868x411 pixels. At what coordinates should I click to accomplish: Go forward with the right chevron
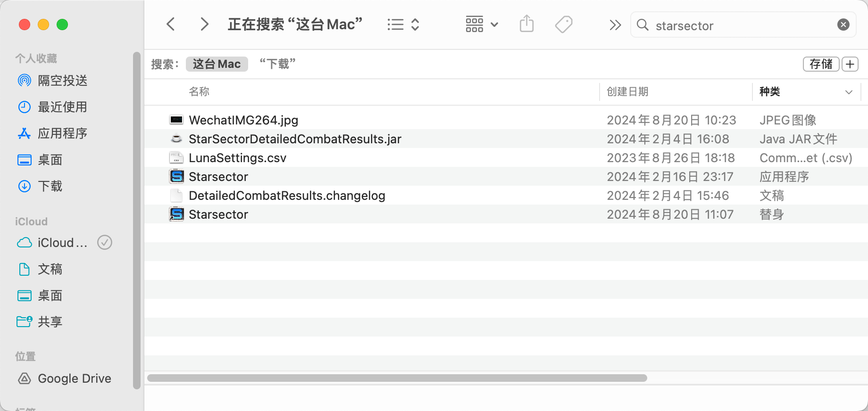[x=204, y=24]
